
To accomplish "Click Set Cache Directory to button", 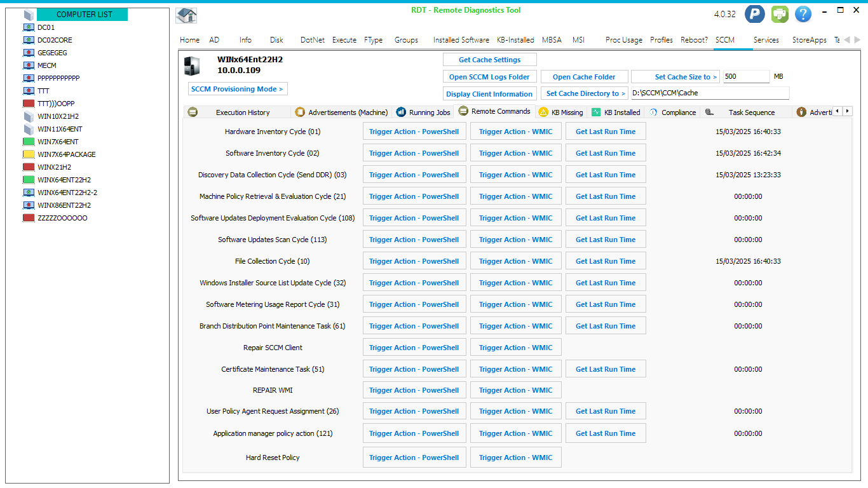I will point(585,93).
